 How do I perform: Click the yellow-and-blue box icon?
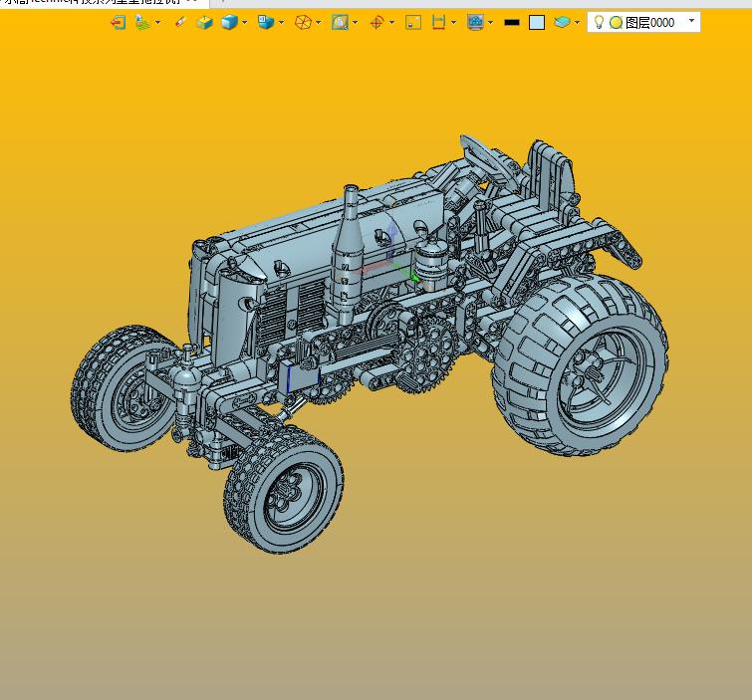coord(205,22)
